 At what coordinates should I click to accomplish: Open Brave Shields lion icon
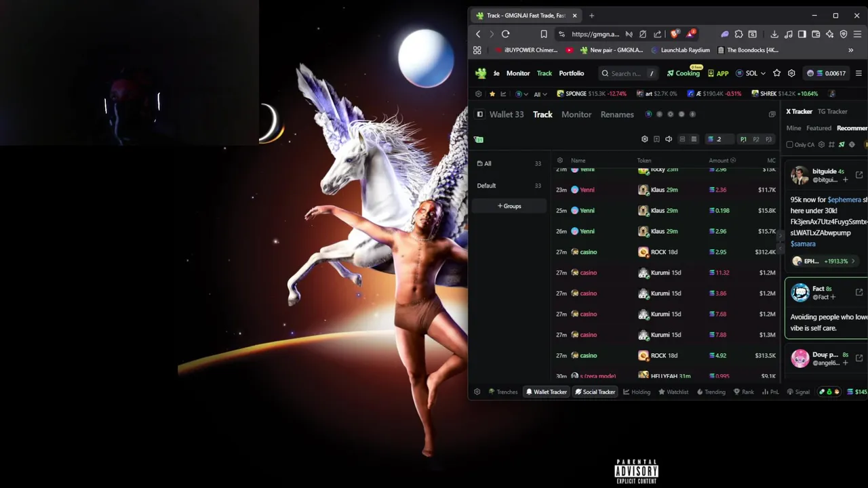(674, 34)
